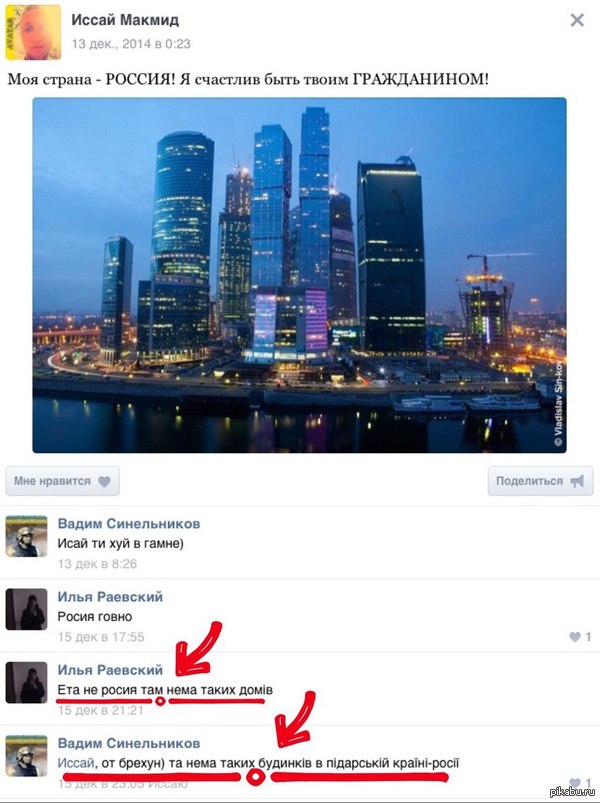Click the heart in Мне нравится button
The width and height of the screenshot is (600, 803).
104,481
